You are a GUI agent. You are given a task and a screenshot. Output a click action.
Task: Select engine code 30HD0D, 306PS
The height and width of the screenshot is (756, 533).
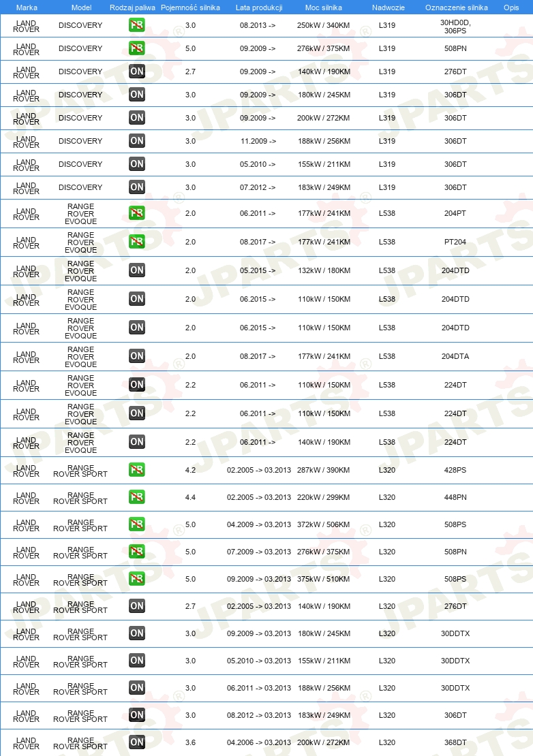pyautogui.click(x=455, y=27)
